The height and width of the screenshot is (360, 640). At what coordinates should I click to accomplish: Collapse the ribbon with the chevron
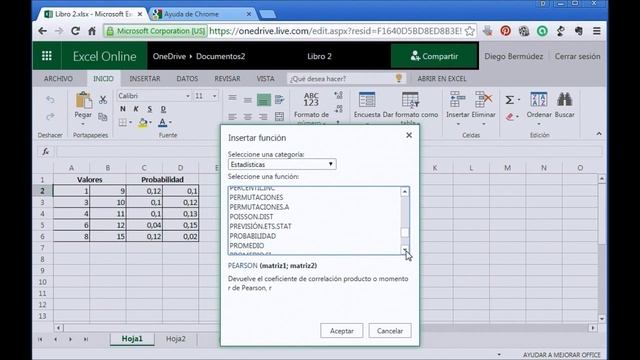tap(599, 134)
